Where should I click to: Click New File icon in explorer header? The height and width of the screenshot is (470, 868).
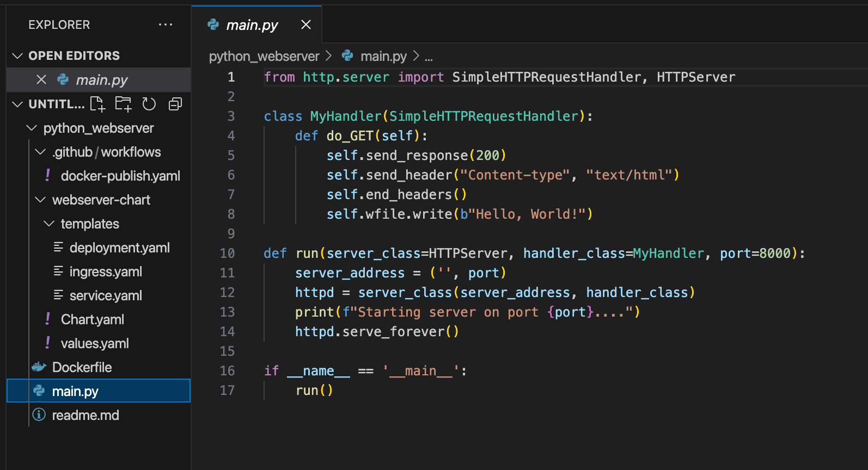coord(97,104)
